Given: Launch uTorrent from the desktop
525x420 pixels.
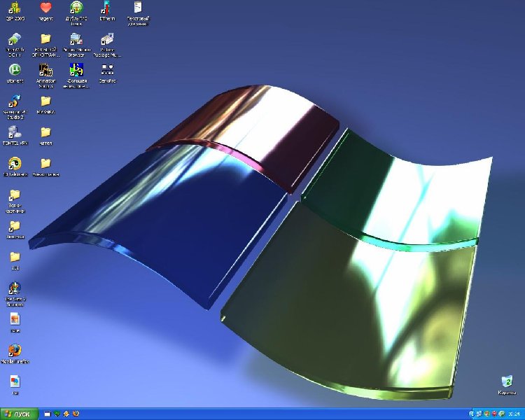Looking at the screenshot, I should [x=15, y=73].
